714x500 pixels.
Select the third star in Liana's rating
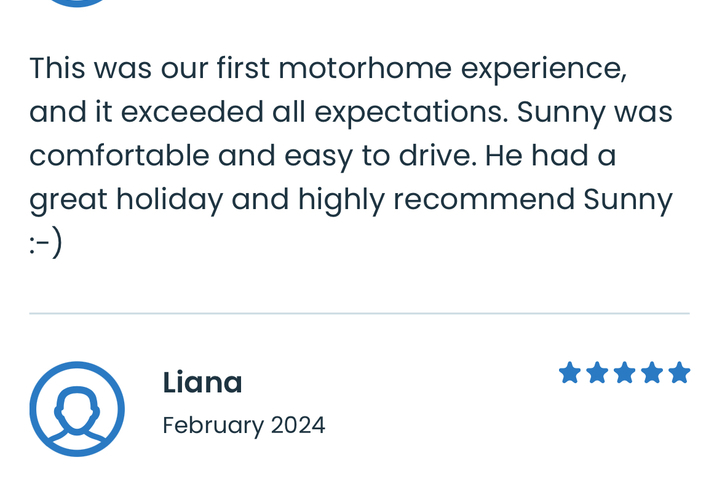pos(624,372)
